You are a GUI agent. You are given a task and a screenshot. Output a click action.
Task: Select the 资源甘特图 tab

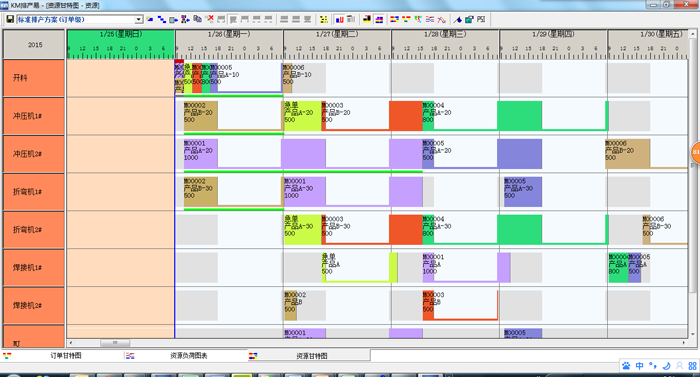(x=312, y=356)
